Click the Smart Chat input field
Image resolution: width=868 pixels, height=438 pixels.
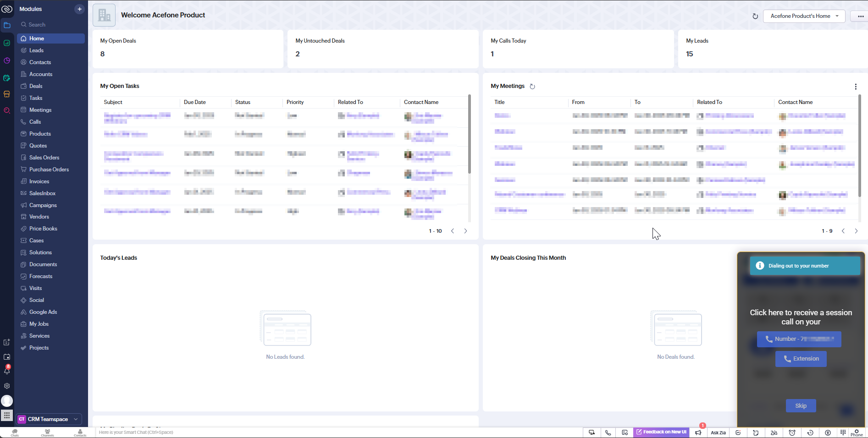[339, 433]
